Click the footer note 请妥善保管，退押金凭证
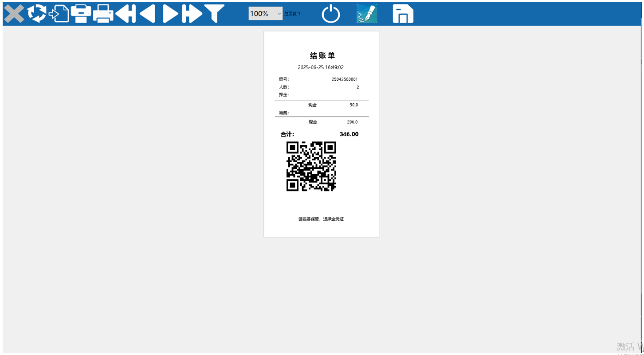 click(321, 219)
